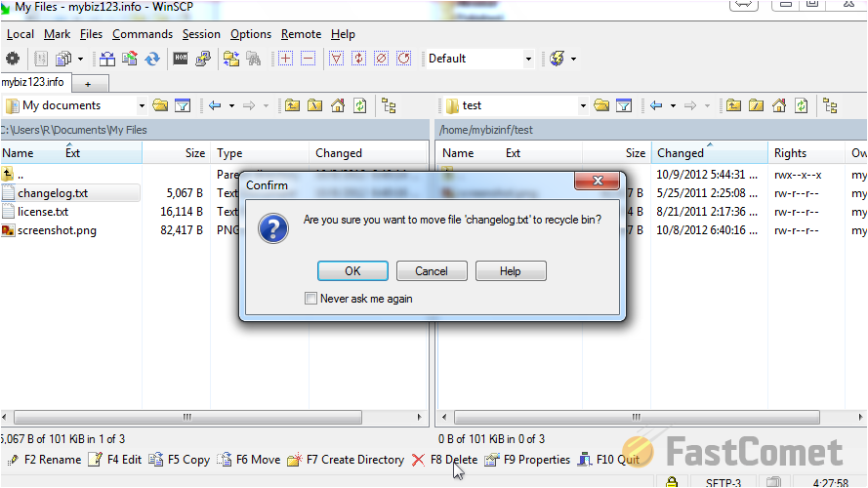Click Cancel in Confirm dialog
The width and height of the screenshot is (868, 488).
tap(432, 271)
